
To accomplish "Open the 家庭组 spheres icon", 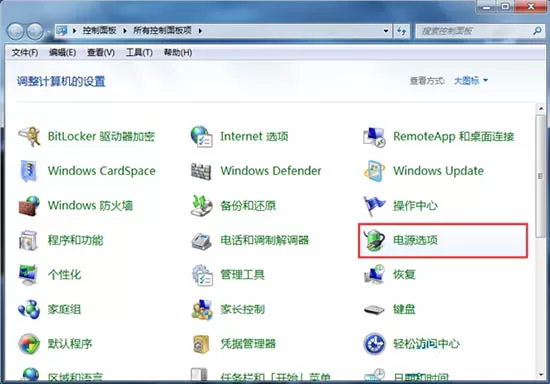I will coord(29,309).
